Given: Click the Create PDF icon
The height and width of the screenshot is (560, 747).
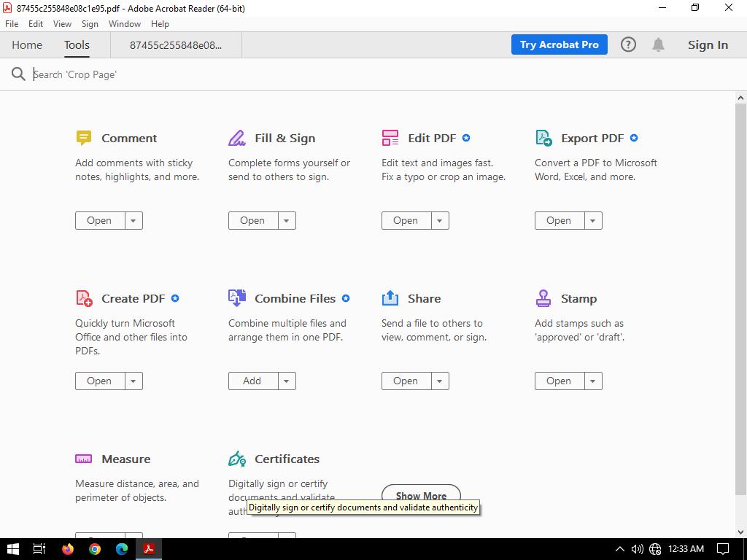Looking at the screenshot, I should pos(84,298).
